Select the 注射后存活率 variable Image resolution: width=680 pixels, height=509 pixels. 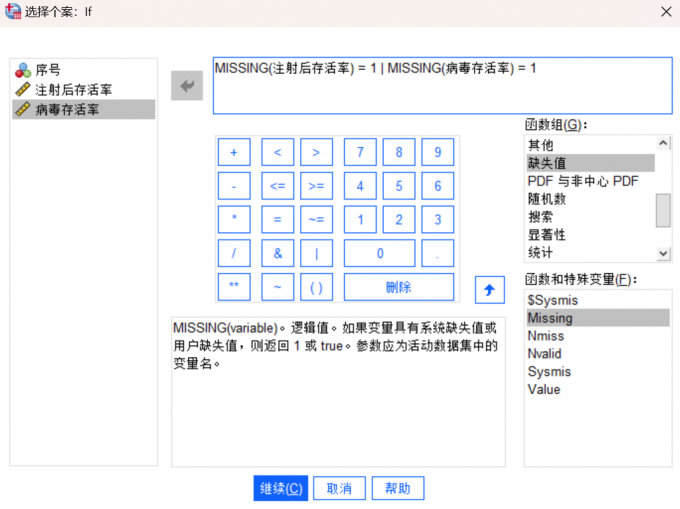[x=74, y=90]
